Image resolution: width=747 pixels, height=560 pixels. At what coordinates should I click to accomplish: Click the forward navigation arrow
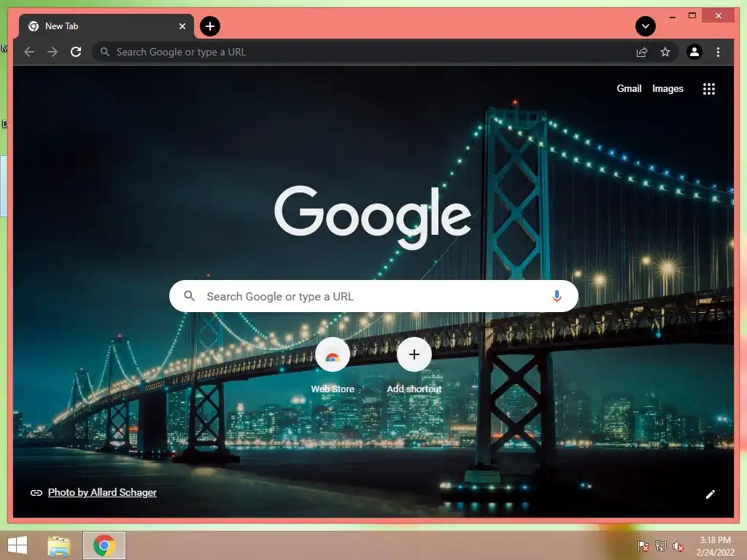(53, 52)
